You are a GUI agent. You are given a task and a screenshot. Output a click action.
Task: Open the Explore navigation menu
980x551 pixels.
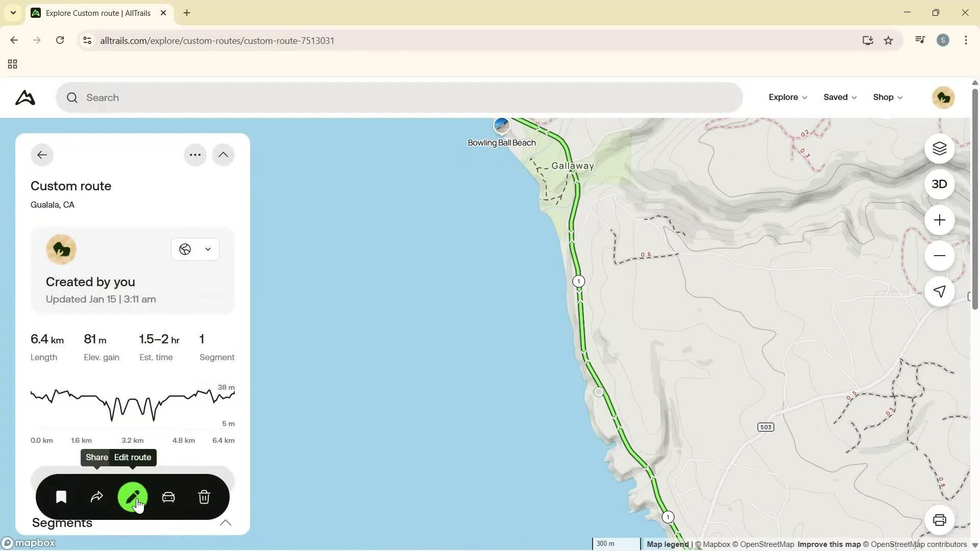click(787, 97)
